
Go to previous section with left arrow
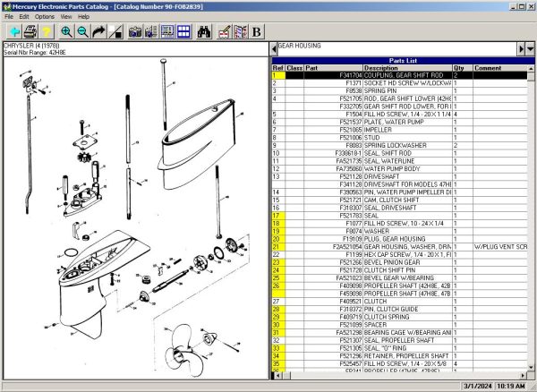click(x=274, y=49)
